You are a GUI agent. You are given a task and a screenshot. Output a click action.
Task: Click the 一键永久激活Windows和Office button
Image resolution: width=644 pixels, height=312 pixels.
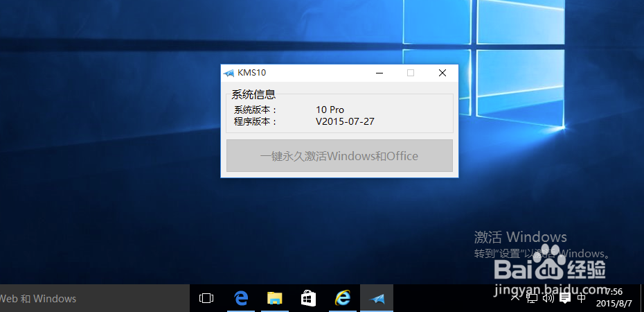click(x=340, y=156)
